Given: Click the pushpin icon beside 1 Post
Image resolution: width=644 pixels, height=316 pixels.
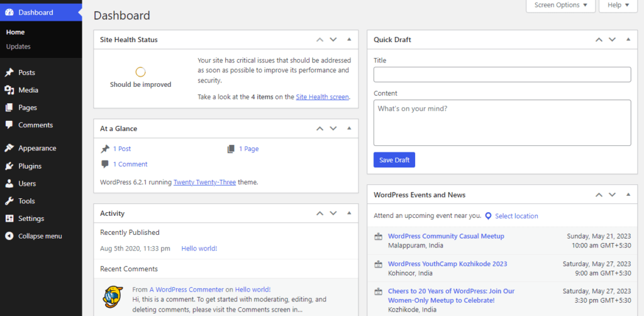Looking at the screenshot, I should pyautogui.click(x=105, y=149).
